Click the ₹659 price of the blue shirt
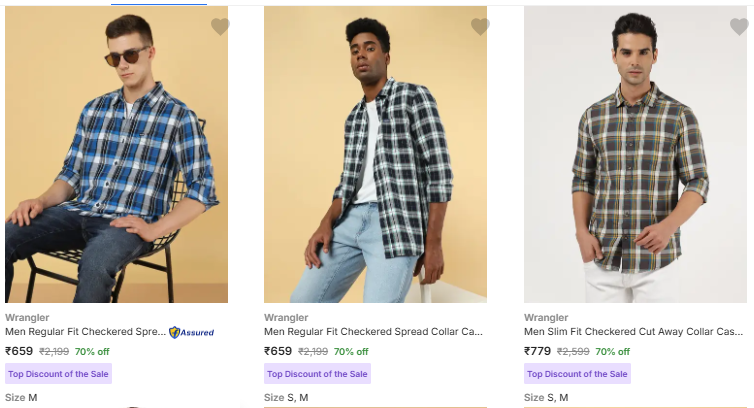754x408 pixels. (19, 351)
